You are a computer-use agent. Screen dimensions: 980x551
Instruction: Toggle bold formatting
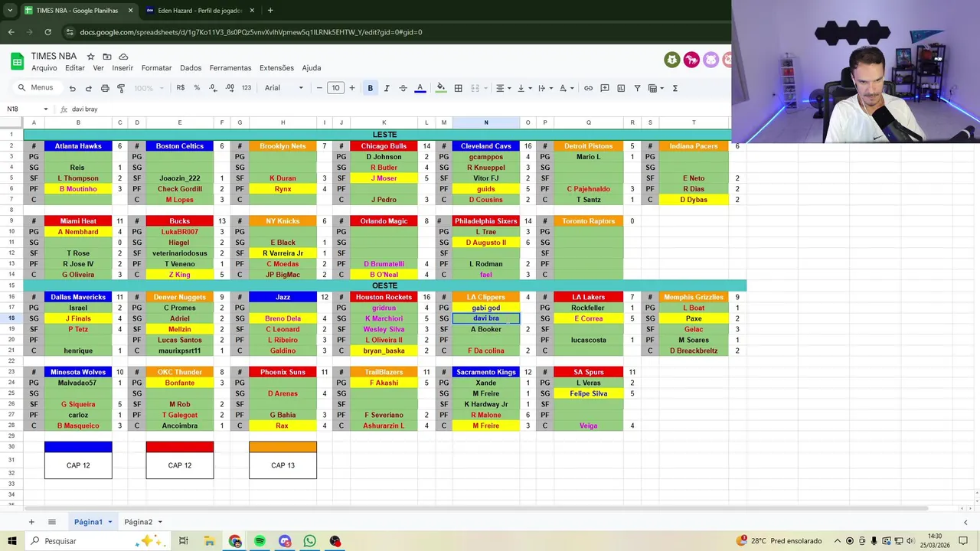370,88
